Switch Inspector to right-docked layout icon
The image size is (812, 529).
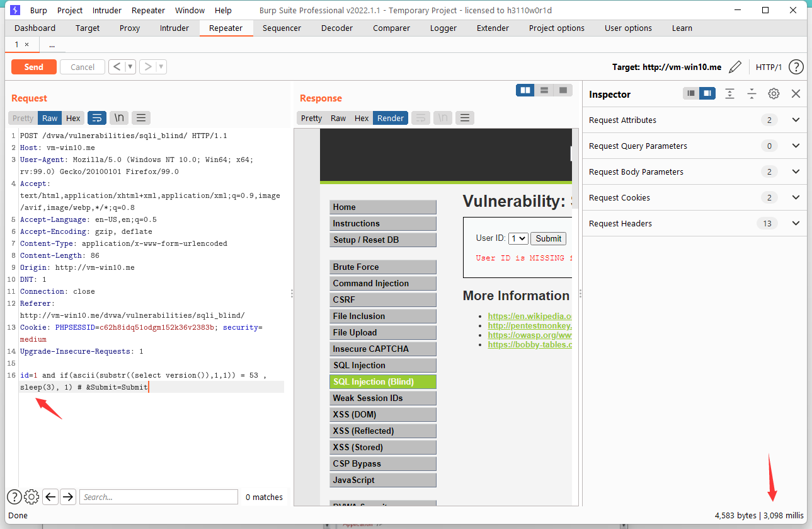coord(707,93)
